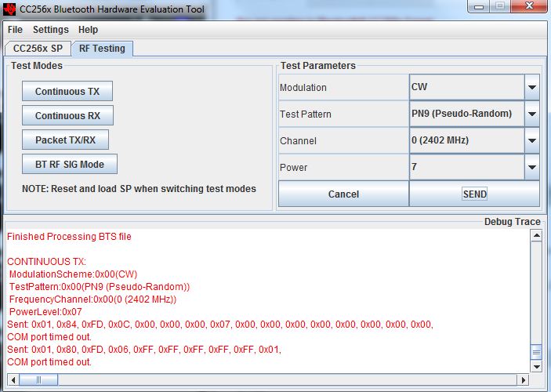Click the 'Finished Processing BTS file' log line
Viewport: 551px width, 392px height.
click(x=69, y=237)
